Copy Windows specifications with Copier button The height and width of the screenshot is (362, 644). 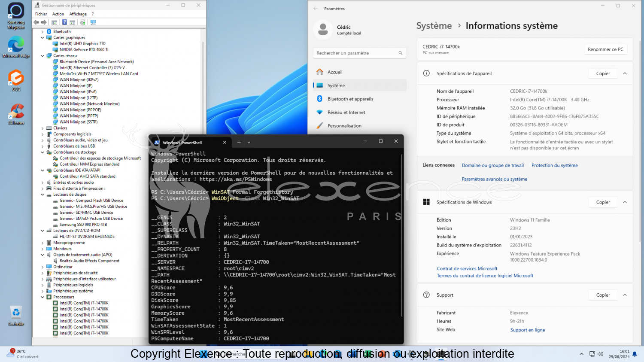tap(603, 202)
